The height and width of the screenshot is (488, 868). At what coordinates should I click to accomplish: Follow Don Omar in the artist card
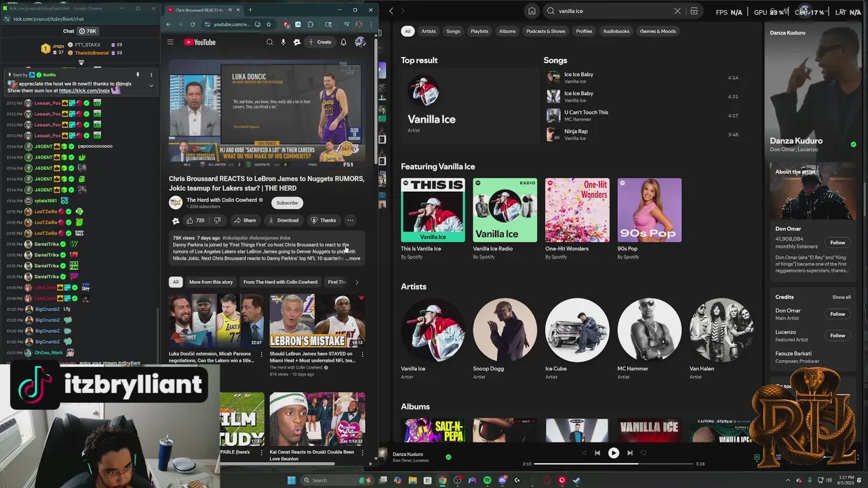(837, 243)
